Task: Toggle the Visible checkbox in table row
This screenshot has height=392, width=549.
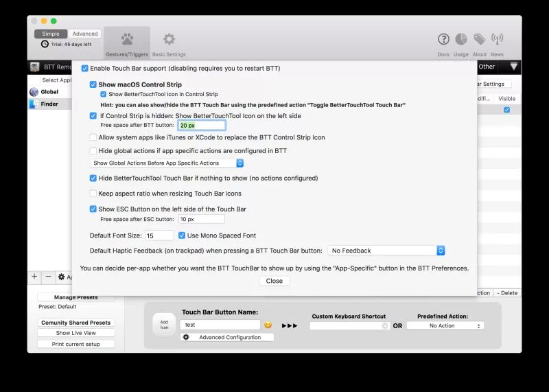Action: (x=506, y=110)
